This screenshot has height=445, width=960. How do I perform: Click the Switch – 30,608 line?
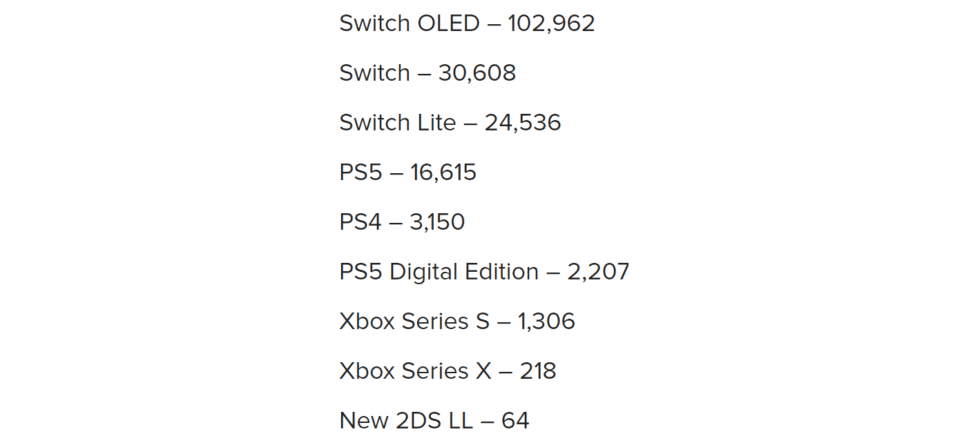coord(427,73)
